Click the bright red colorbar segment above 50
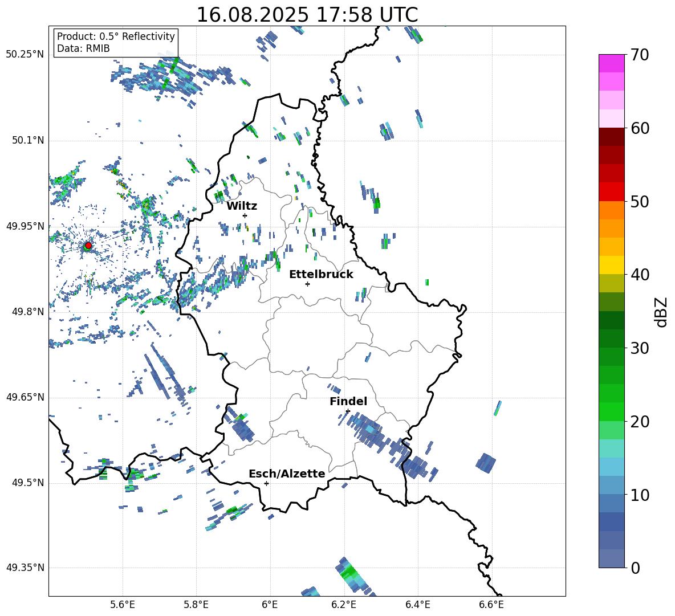This screenshot has height=616, width=675. (611, 192)
